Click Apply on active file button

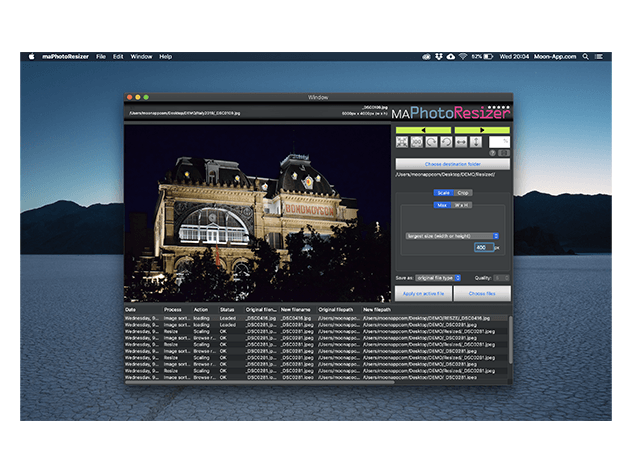click(424, 293)
